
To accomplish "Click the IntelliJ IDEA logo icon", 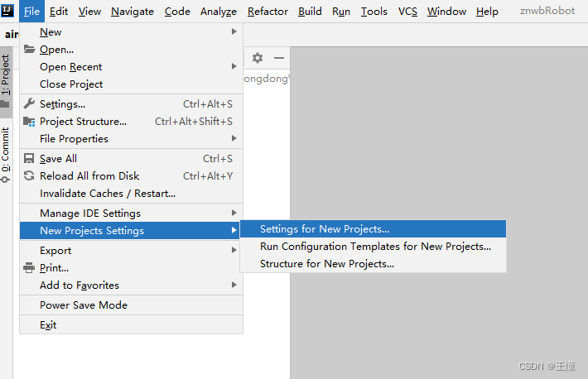I will (x=7, y=11).
